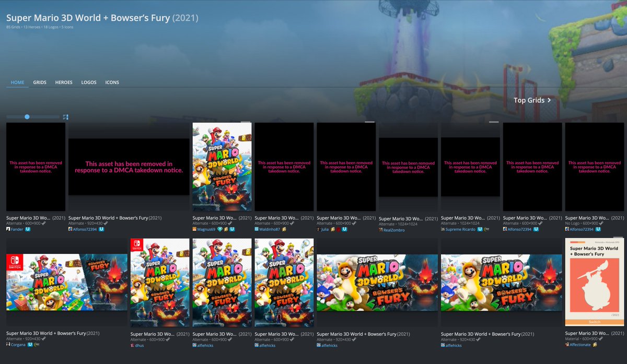Click the Super Mario 3D World + Bowser's Fury heading

102,18
